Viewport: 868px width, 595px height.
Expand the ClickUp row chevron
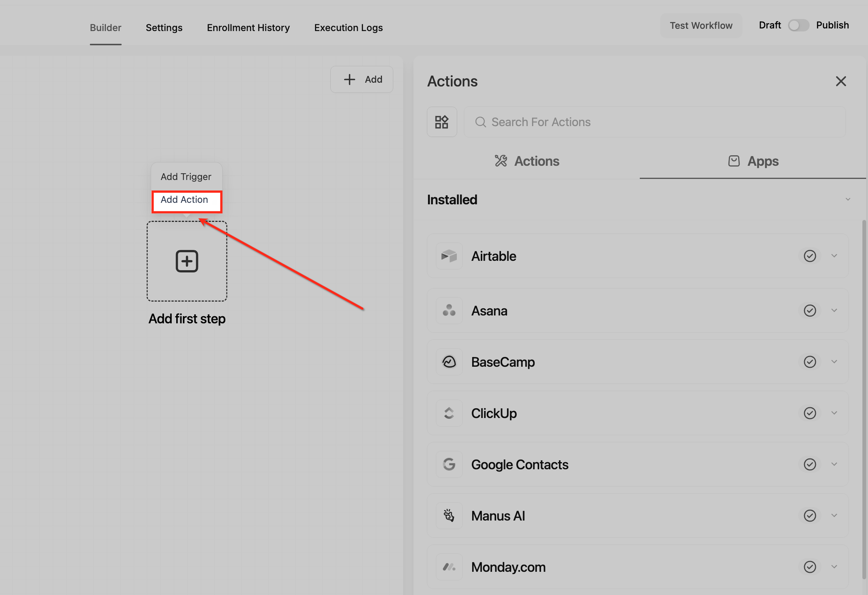pyautogui.click(x=834, y=413)
